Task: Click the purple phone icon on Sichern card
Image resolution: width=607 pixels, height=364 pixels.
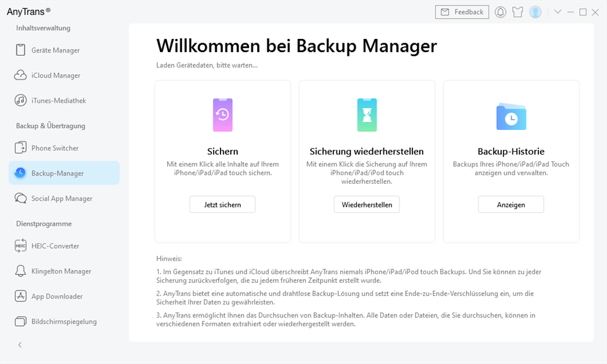Action: 222,115
